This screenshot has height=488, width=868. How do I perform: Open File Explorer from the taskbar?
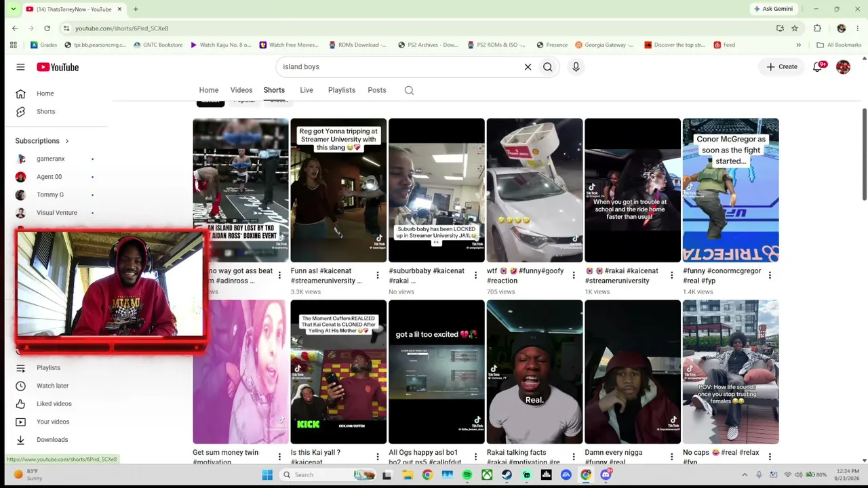coord(408,474)
